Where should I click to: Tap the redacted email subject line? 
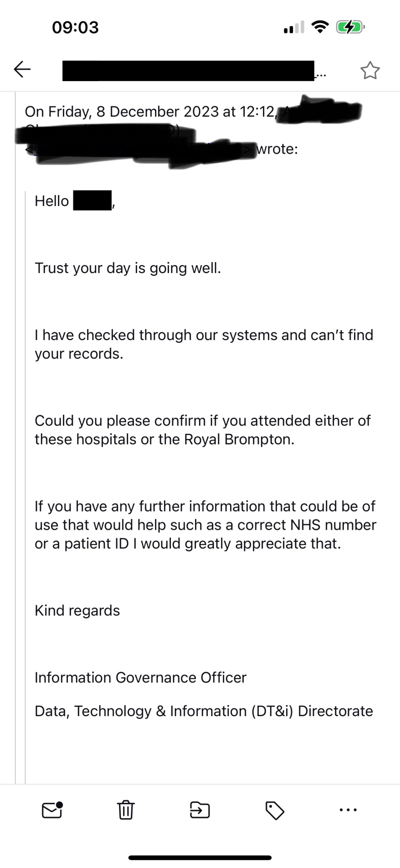point(188,71)
